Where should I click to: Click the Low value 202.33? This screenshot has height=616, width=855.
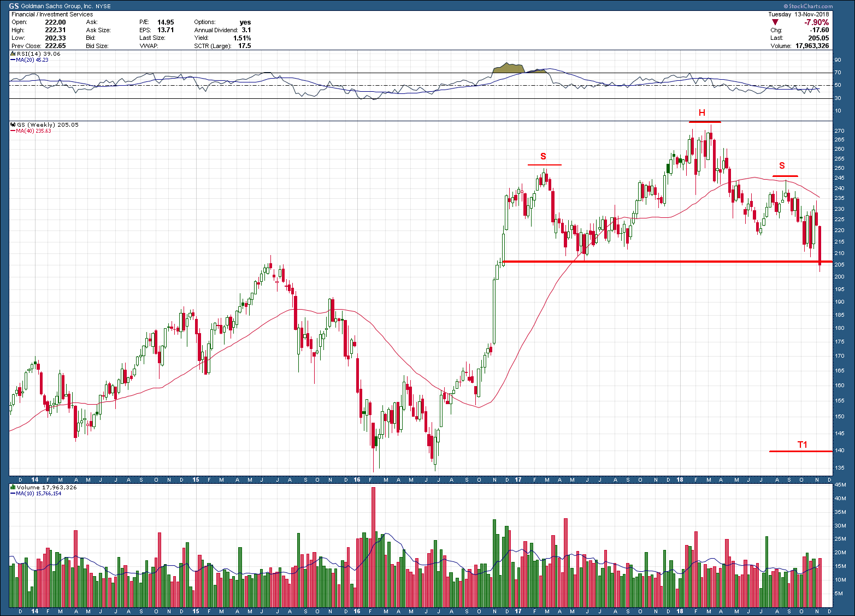55,38
